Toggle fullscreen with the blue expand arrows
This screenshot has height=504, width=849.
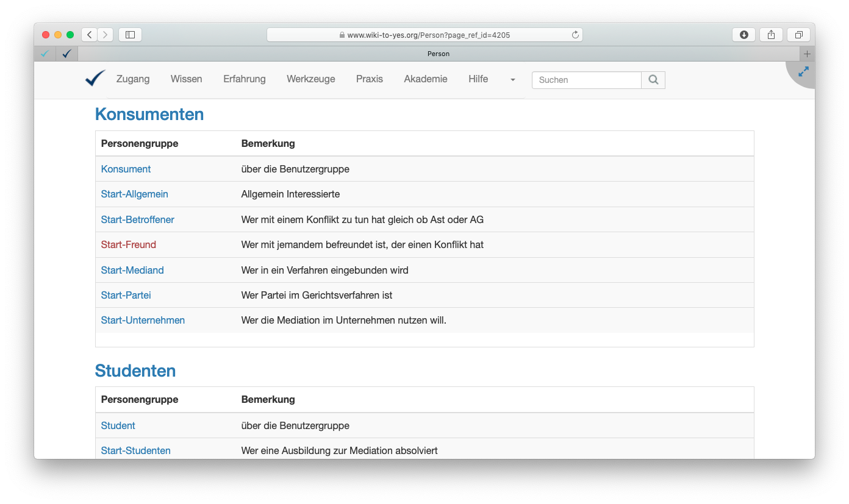(803, 72)
